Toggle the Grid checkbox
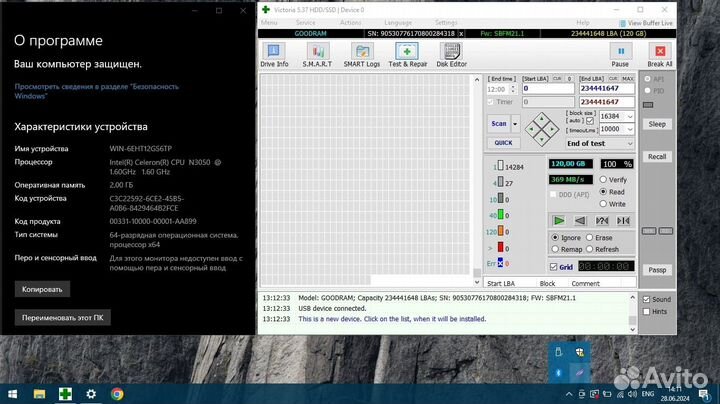The width and height of the screenshot is (720, 404). pos(555,267)
